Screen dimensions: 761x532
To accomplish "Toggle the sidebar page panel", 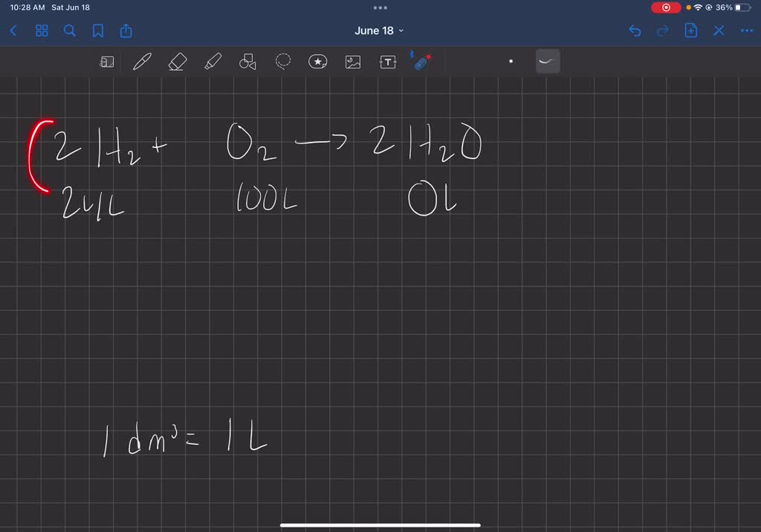I will pos(106,62).
